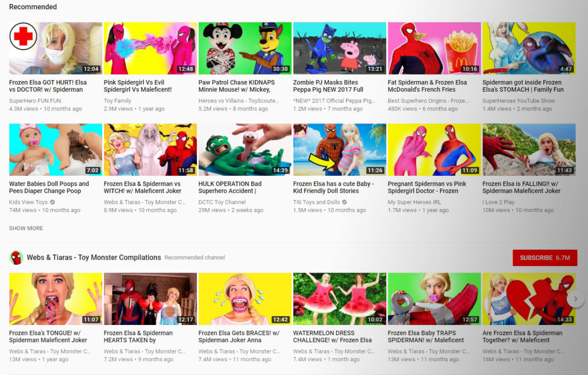The image size is (588, 375).
Task: Click title 'Paw Patrol Chase KIDNAPS Minnie Mouse!'
Action: pos(237,86)
